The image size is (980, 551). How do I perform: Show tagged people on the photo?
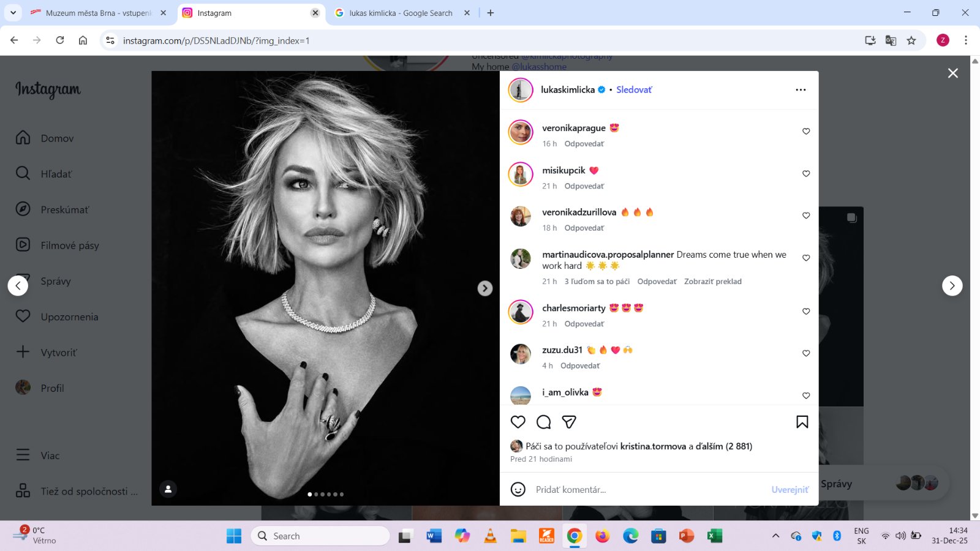coord(168,489)
